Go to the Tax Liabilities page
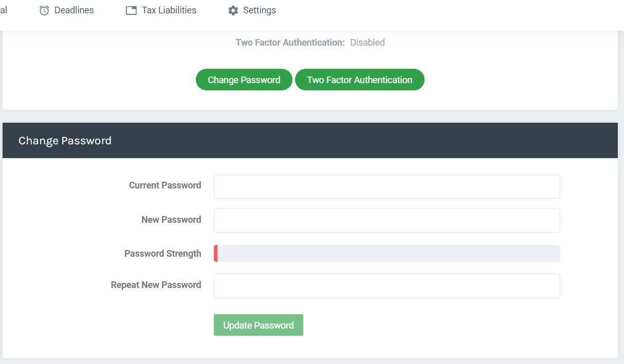This screenshot has width=624, height=364. point(169,10)
